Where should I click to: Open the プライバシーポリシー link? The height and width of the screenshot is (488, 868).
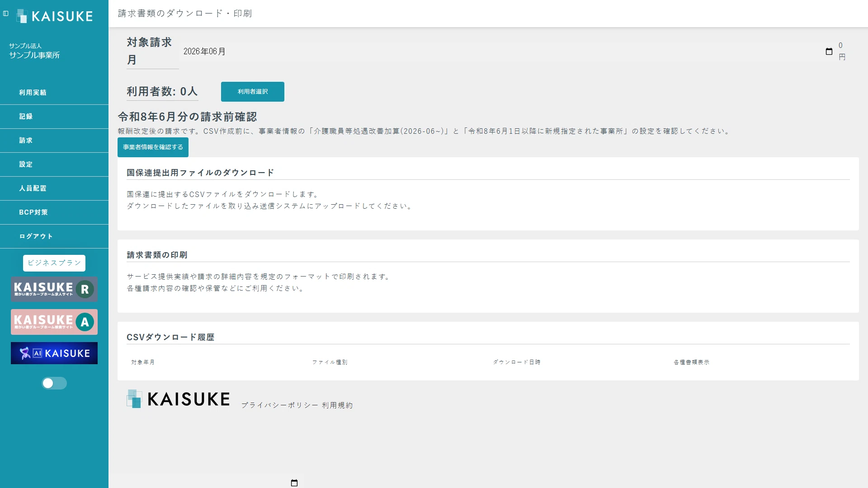point(280,405)
